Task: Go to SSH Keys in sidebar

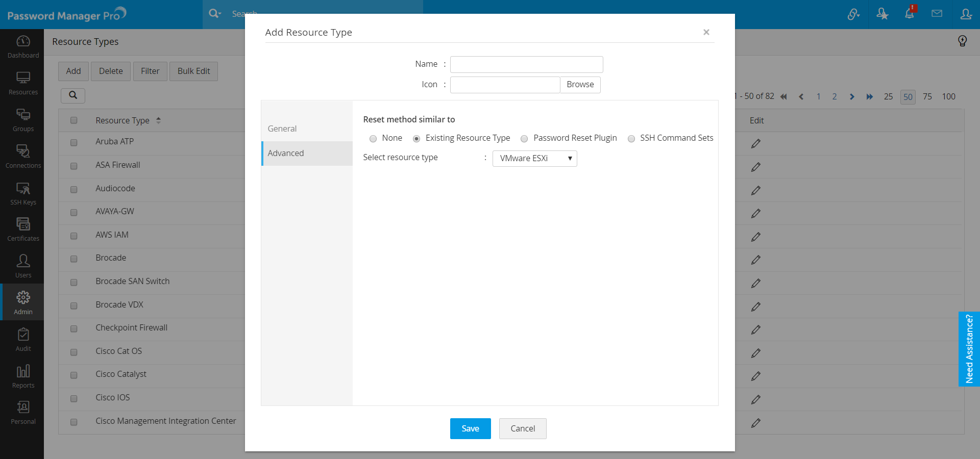Action: (23, 193)
